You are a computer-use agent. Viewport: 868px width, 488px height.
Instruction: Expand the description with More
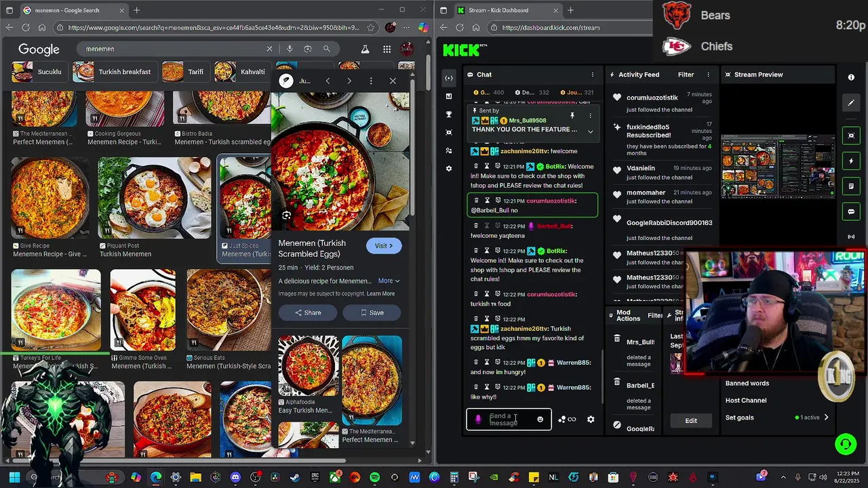coord(389,281)
